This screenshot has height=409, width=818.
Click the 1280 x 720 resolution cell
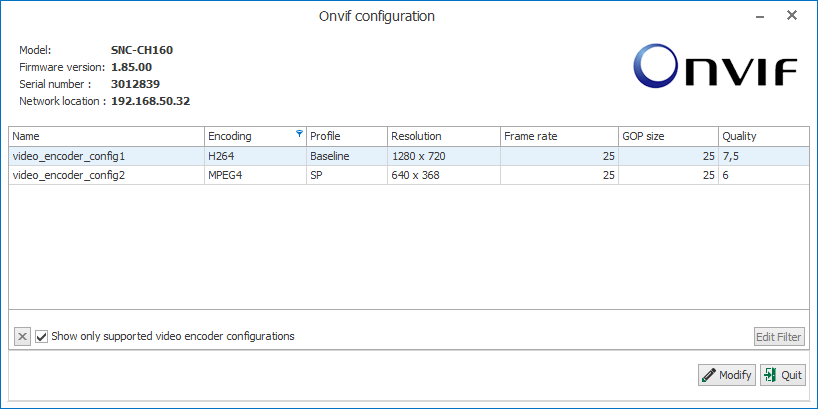(x=444, y=156)
